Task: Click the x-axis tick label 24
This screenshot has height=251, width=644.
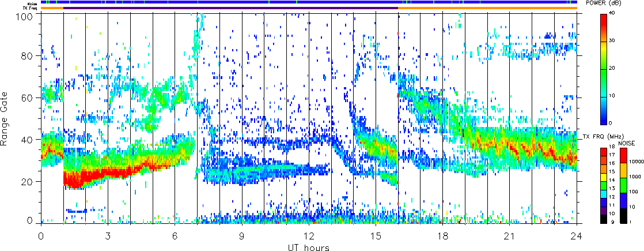Action: pos(577,236)
